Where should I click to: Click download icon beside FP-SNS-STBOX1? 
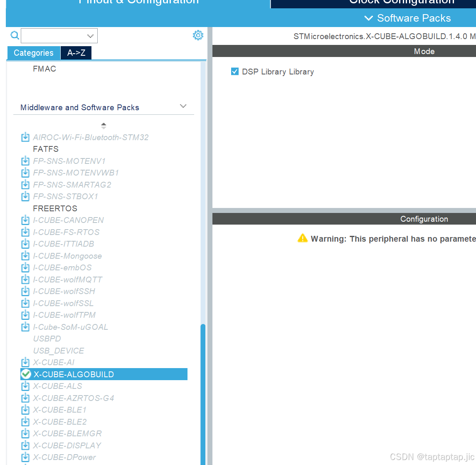pos(25,196)
